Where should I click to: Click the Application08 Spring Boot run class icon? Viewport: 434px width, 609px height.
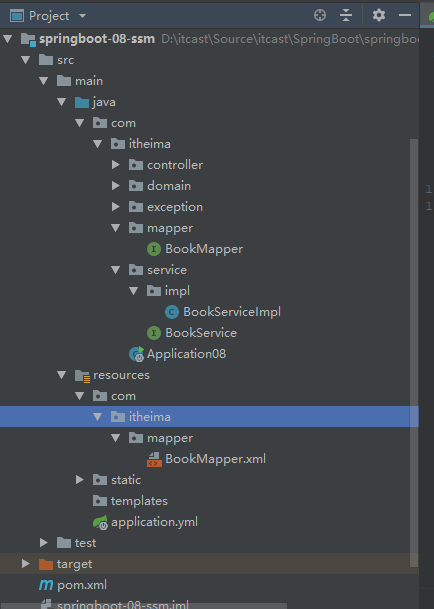pos(136,354)
